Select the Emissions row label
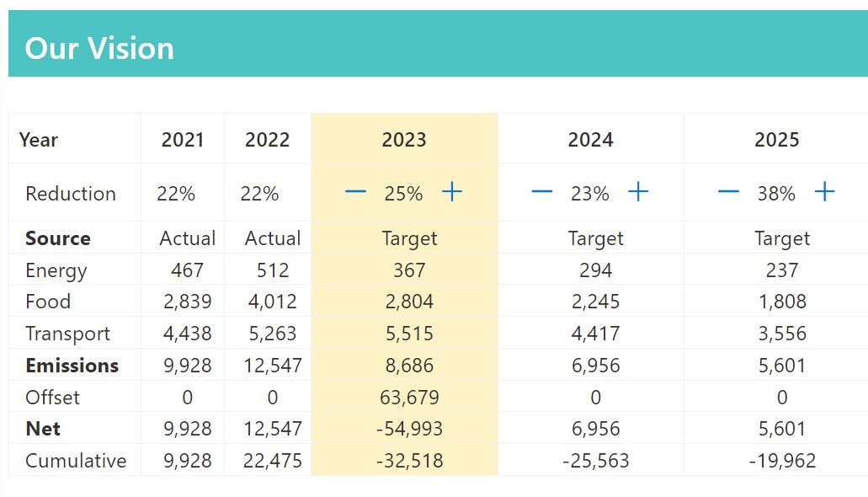This screenshot has height=497, width=868. (x=72, y=366)
